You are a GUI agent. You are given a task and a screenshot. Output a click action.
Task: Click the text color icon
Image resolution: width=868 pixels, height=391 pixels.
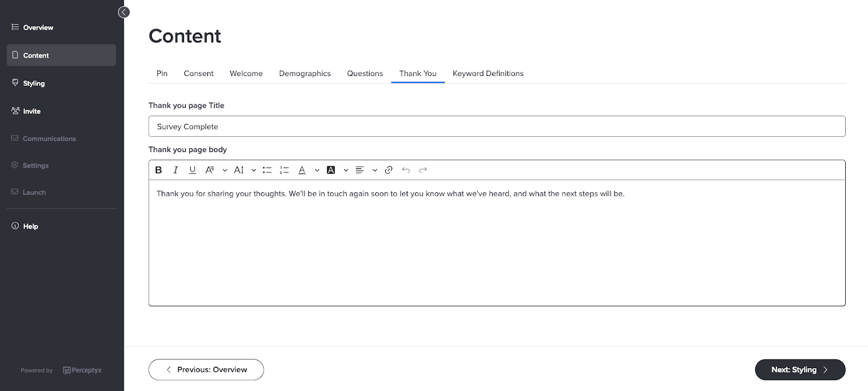(302, 170)
